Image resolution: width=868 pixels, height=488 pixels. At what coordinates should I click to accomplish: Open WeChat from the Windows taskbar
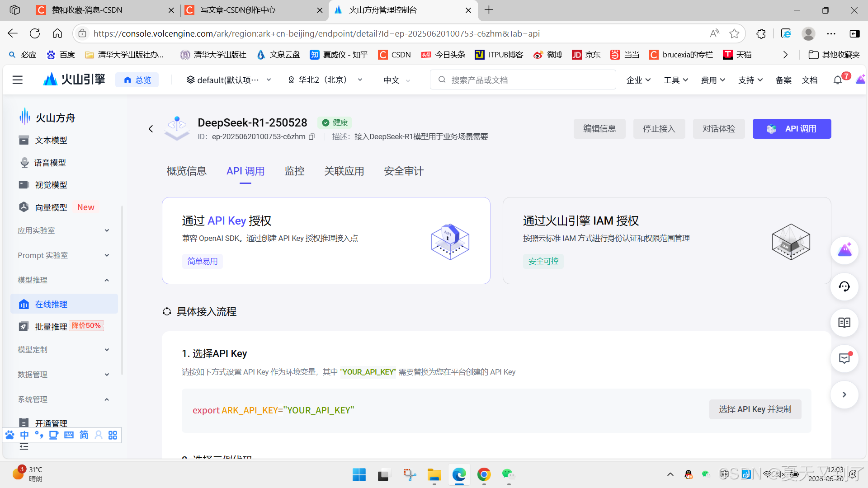coord(508,474)
